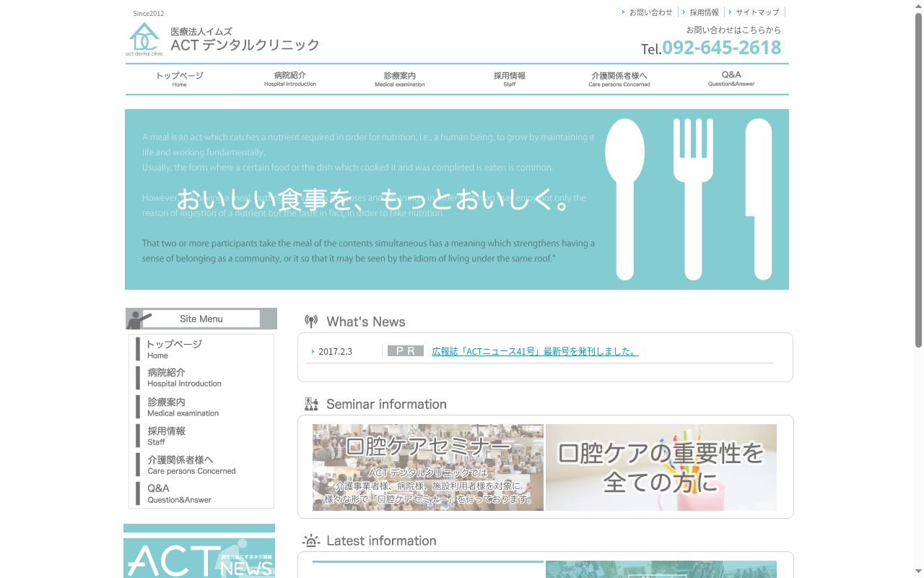
Task: Click the phone number 092-645-2618
Action: click(721, 48)
